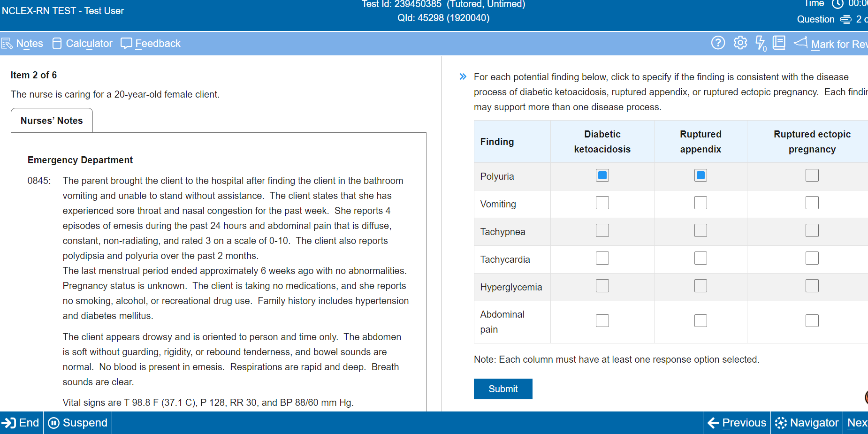Open the settings gear icon
The image size is (868, 434).
pyautogui.click(x=740, y=43)
